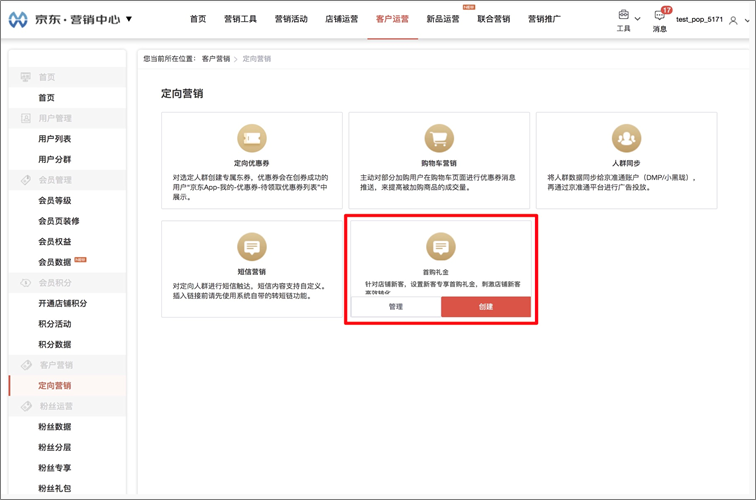Open 会员等级 in the sidebar

pyautogui.click(x=54, y=201)
